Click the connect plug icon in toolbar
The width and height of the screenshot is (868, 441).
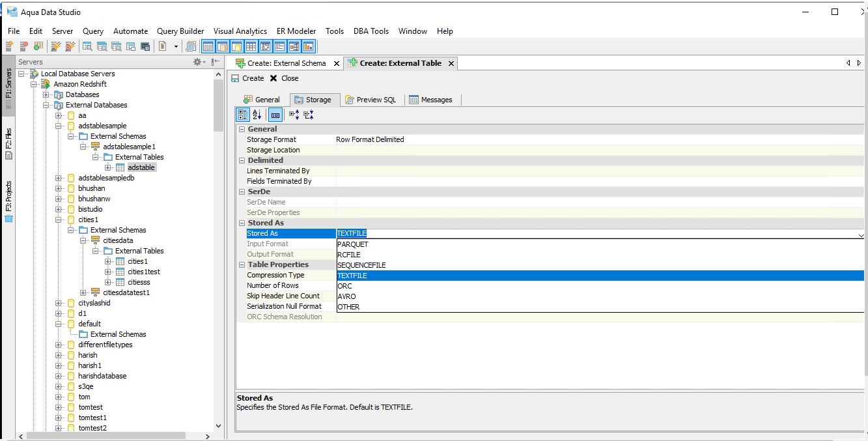click(56, 46)
